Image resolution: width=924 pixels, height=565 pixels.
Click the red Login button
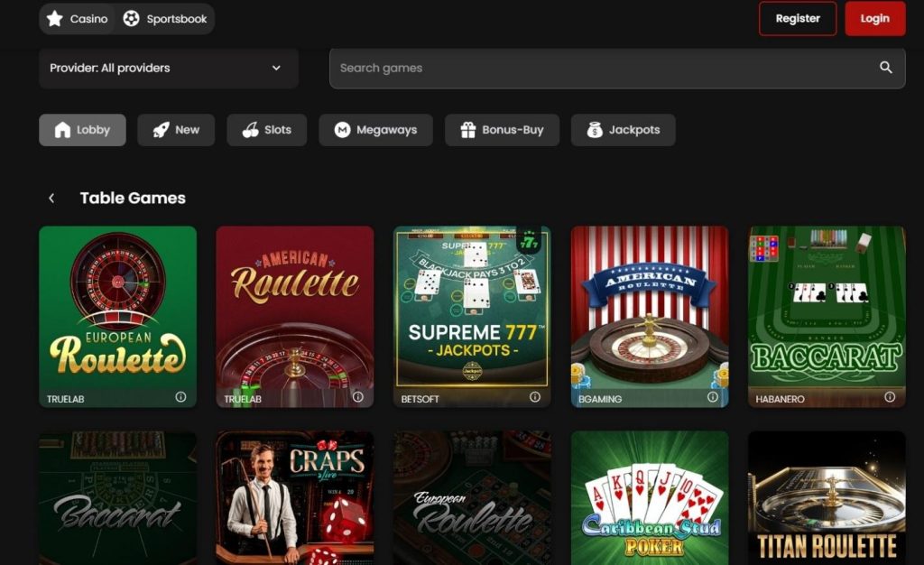[875, 18]
